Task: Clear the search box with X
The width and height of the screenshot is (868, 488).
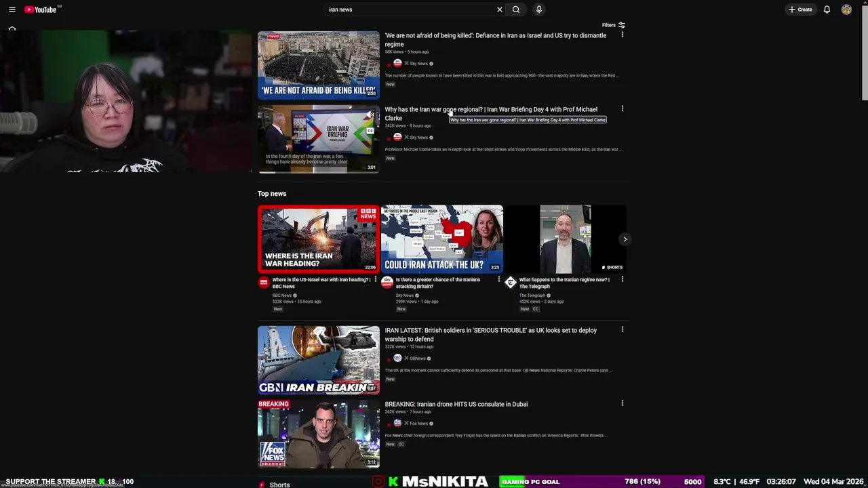Action: point(500,9)
